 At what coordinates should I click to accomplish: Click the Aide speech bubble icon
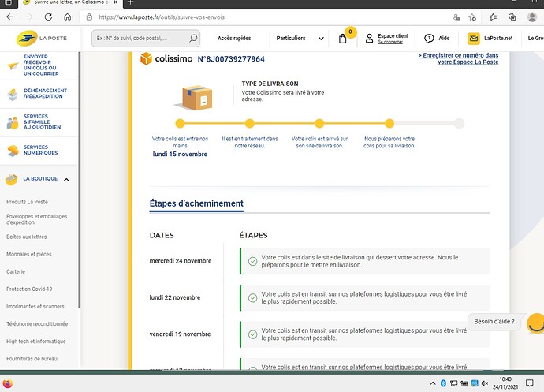[429, 38]
